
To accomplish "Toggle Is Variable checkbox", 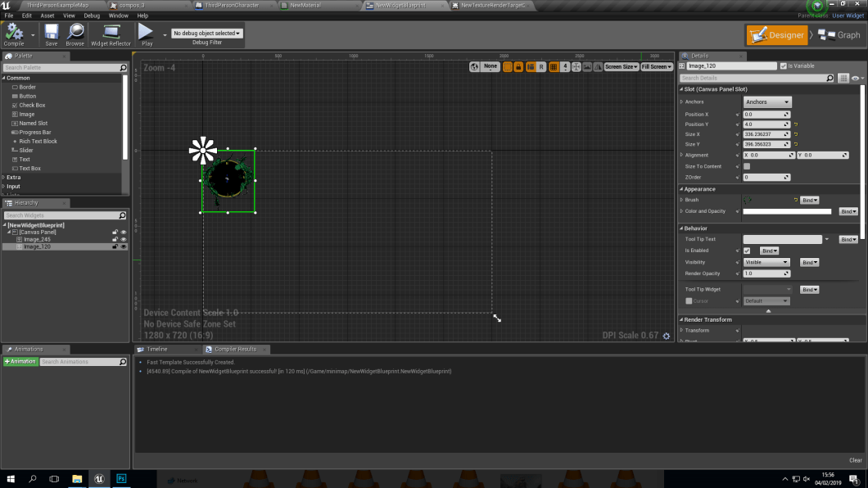I will click(784, 66).
